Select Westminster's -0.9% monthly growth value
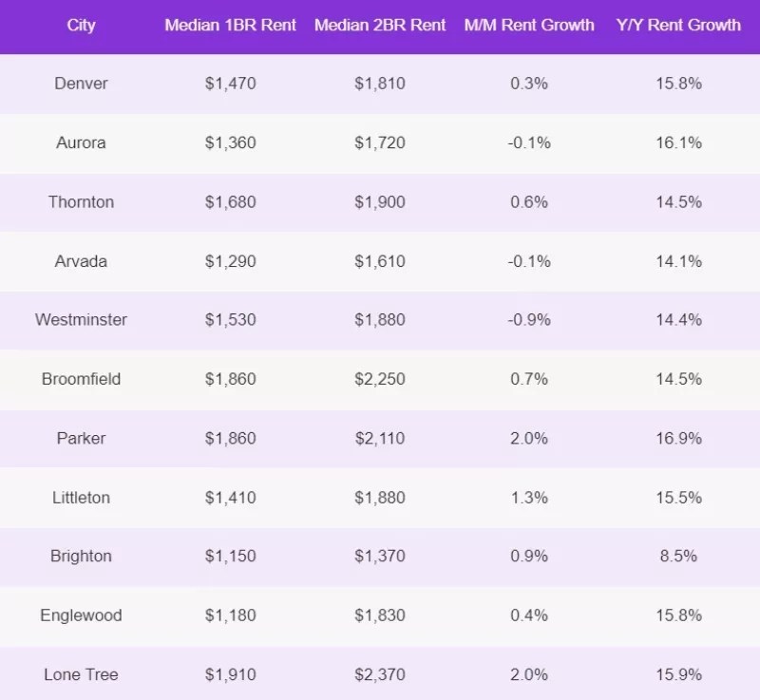Image resolution: width=760 pixels, height=700 pixels. pos(529,320)
